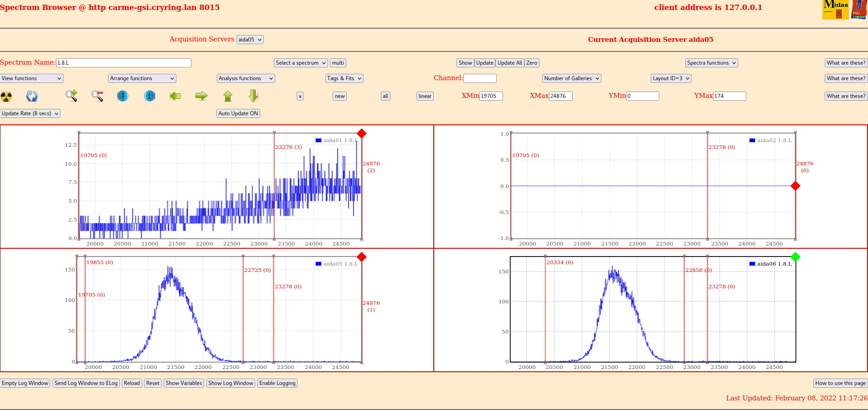Click the blue circular down-arrow icon

(123, 96)
